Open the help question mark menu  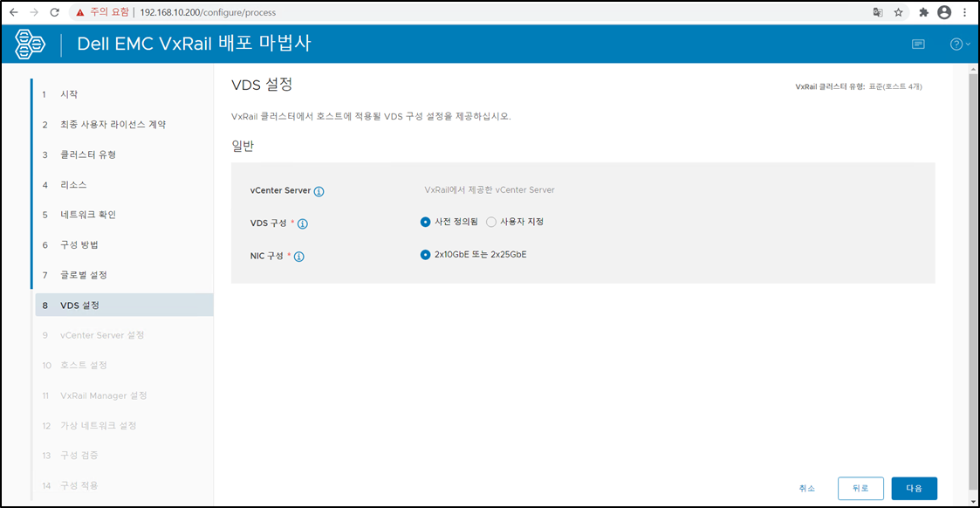point(959,44)
